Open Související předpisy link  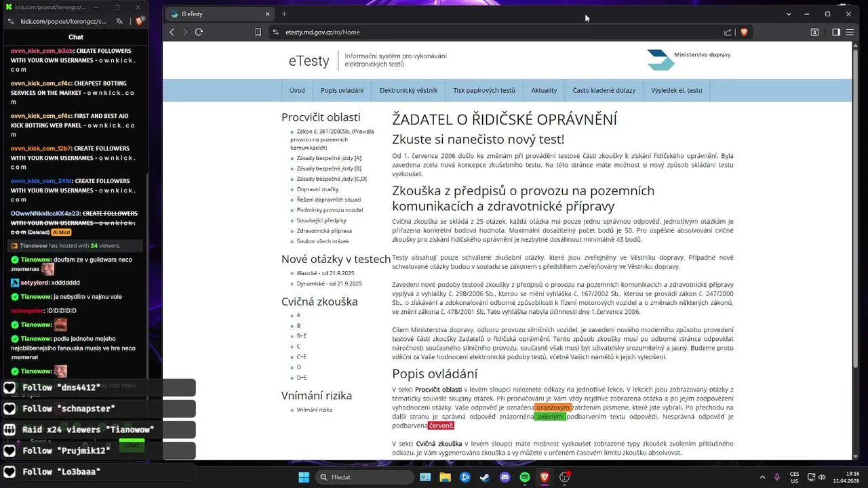321,220
